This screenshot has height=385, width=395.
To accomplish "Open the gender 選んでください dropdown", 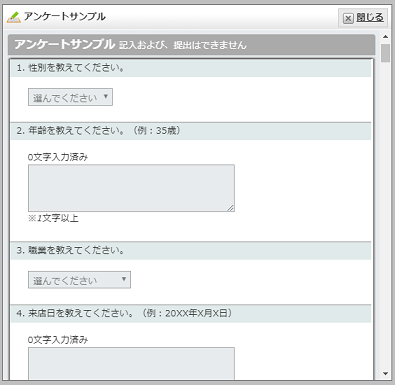I will 70,97.
